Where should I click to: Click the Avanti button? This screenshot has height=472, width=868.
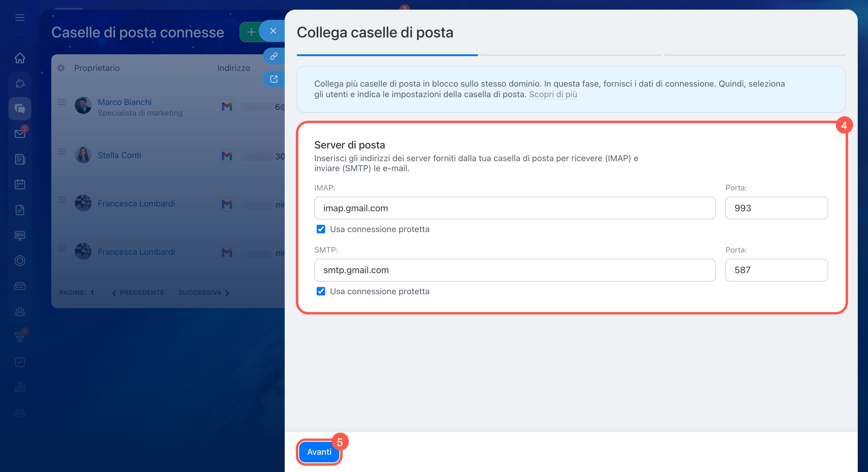tap(319, 452)
